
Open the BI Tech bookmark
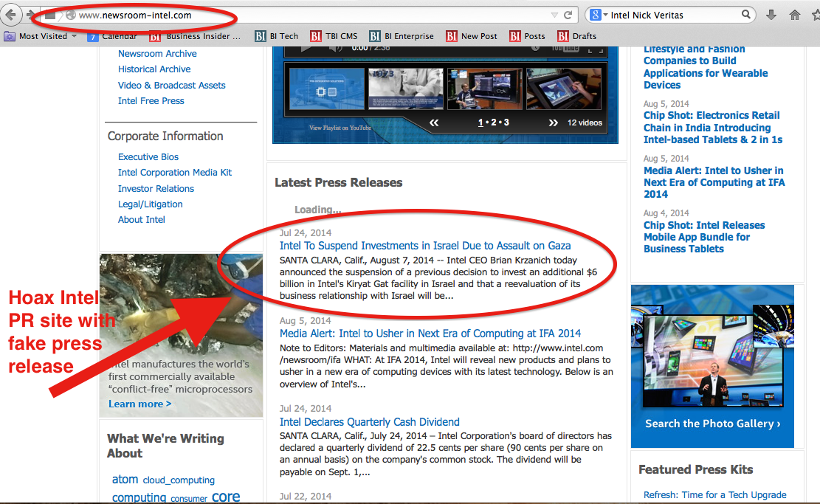tap(277, 35)
